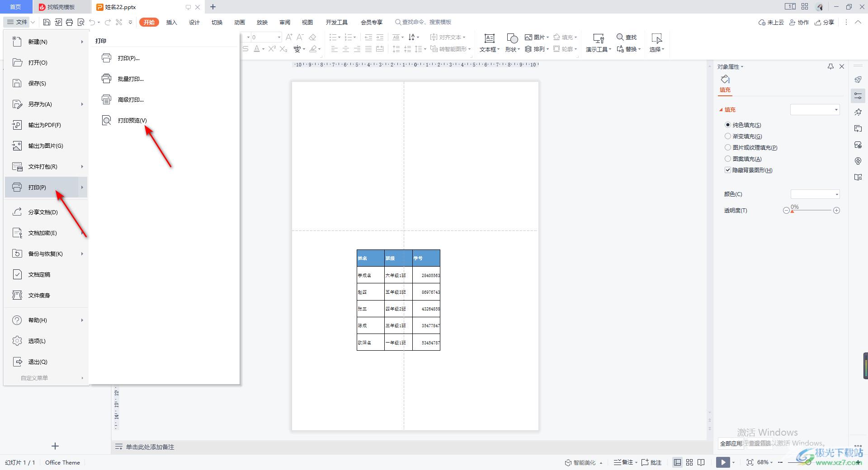Screen dimensions: 868x470
Task: Open the zoom 68% dropdown
Action: point(765,462)
